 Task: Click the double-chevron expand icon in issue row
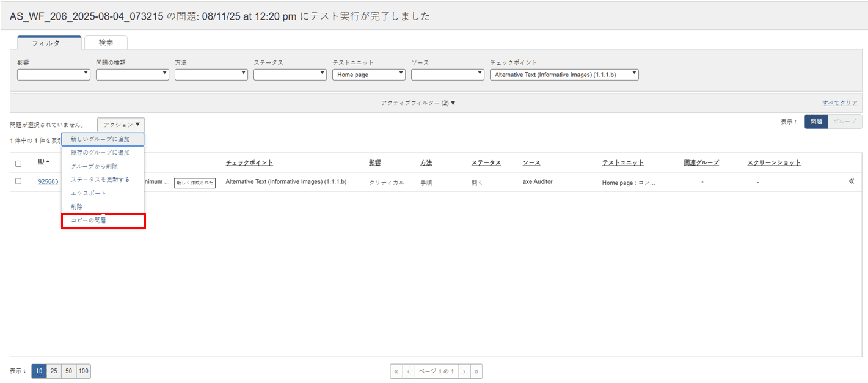[x=851, y=181]
